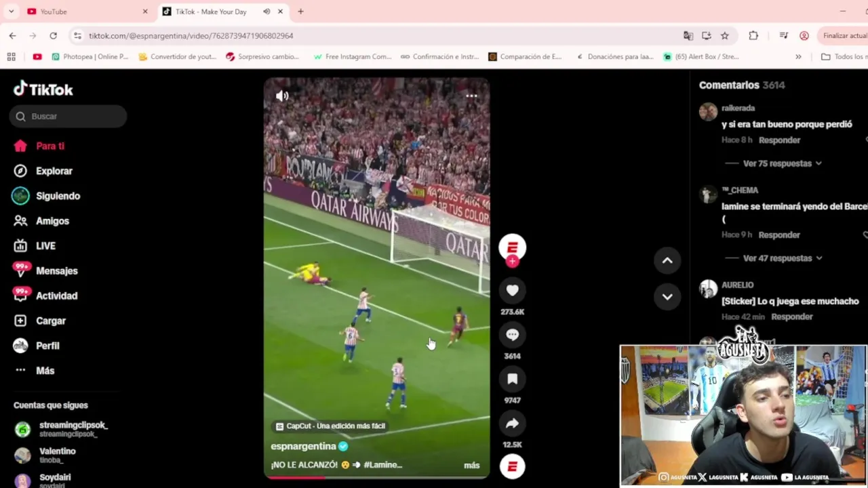
Task: View site information icon in address bar
Action: [77, 35]
